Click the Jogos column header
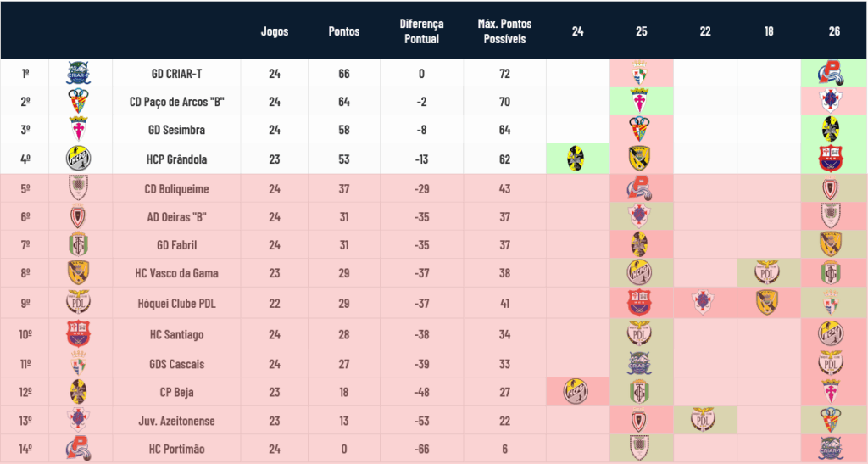Screen dimensions: 868x464 (275, 31)
